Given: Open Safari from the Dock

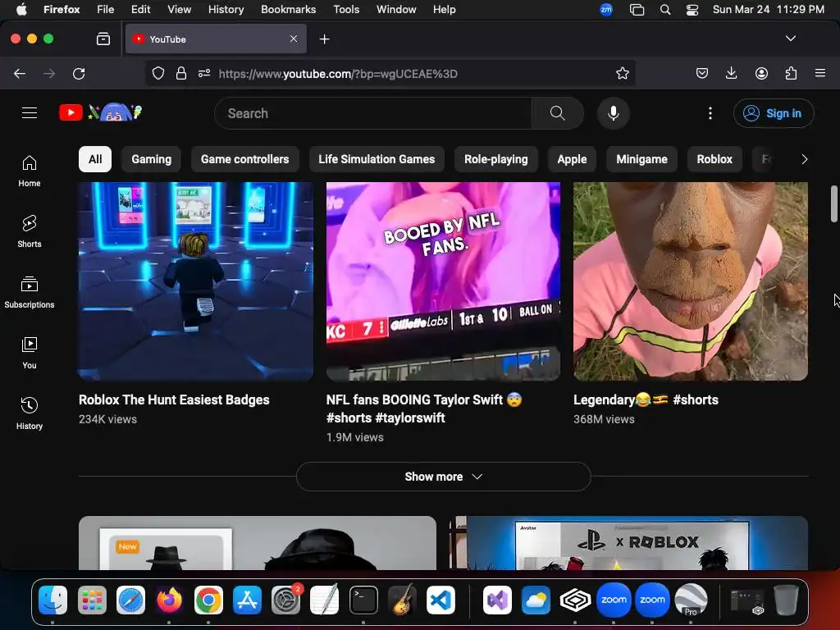Looking at the screenshot, I should 130,600.
